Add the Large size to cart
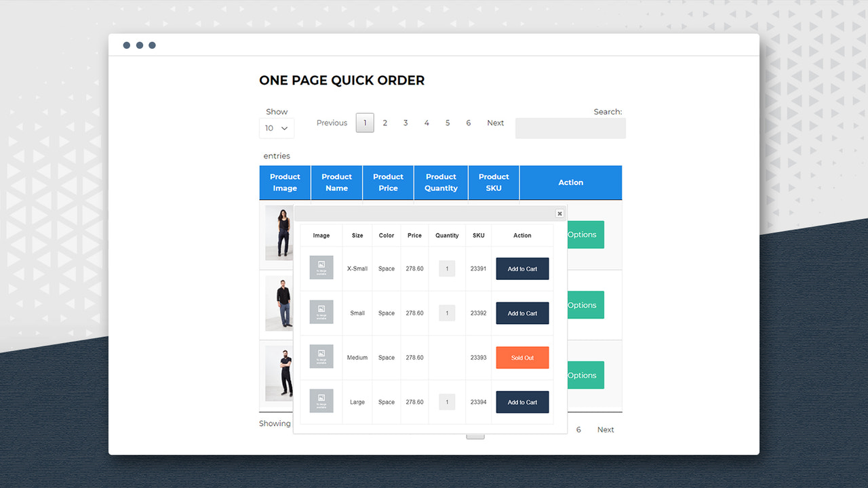This screenshot has height=488, width=868. pos(522,401)
